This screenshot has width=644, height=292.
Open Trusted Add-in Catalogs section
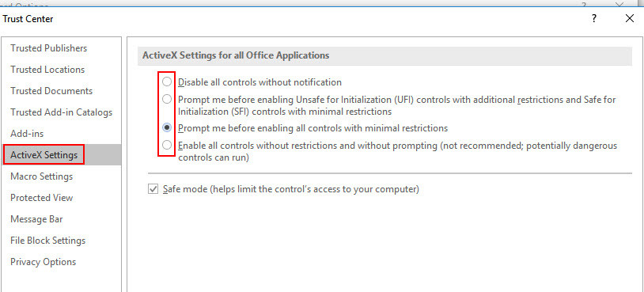pos(61,112)
